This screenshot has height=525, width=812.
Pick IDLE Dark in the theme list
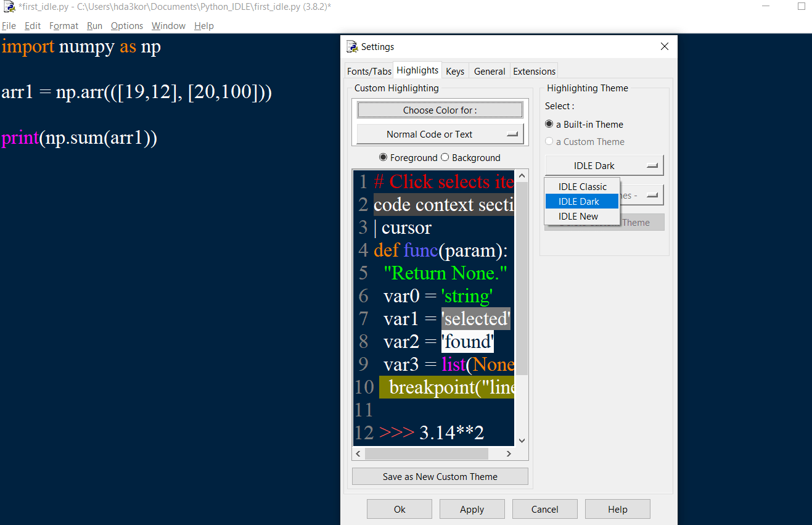coord(582,202)
